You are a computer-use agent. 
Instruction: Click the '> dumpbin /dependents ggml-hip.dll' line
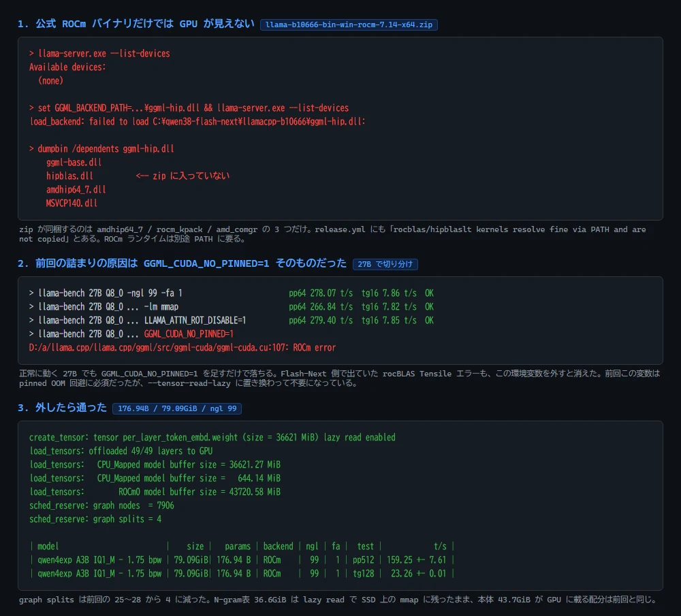101,149
